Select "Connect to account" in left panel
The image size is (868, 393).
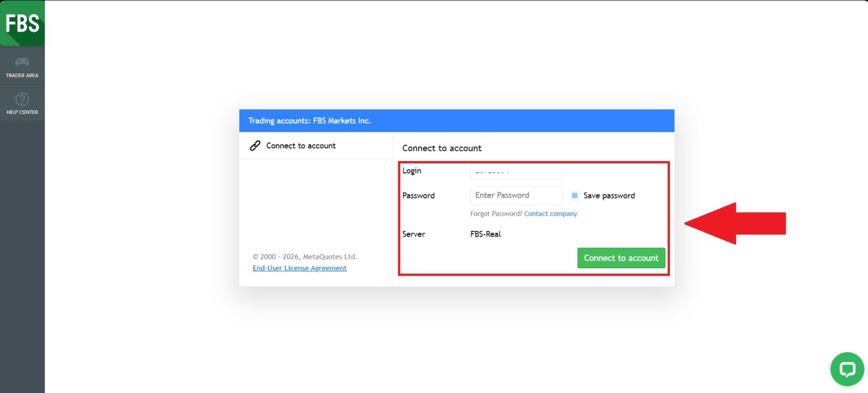click(x=301, y=145)
